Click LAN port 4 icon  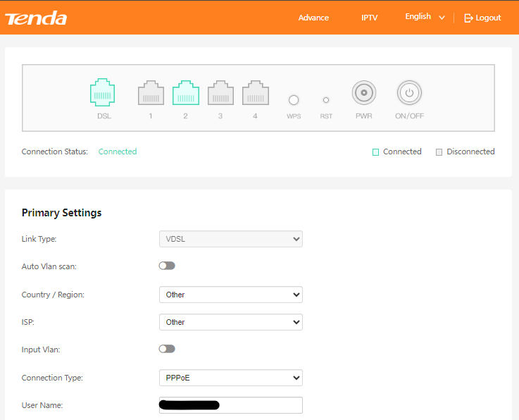255,93
